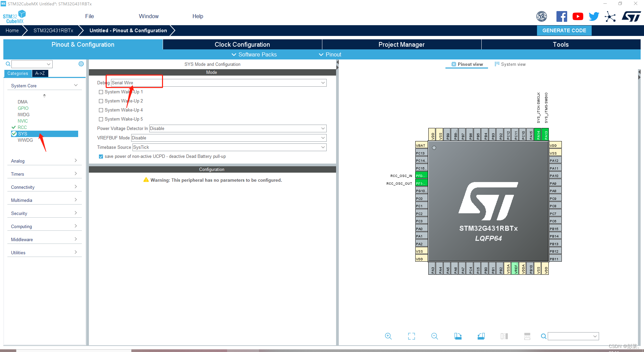Expand the Timers category
Screen dimensions: 644x352
(44, 174)
